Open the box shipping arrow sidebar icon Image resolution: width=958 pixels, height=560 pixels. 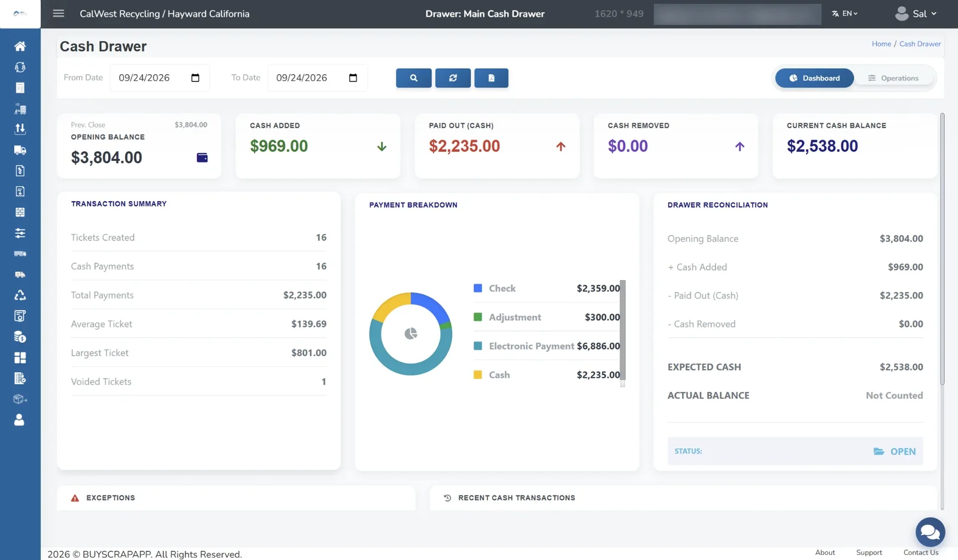coord(20,399)
